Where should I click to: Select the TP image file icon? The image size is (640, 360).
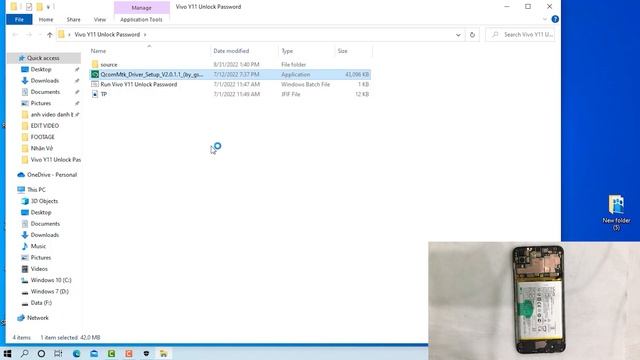(x=95, y=94)
